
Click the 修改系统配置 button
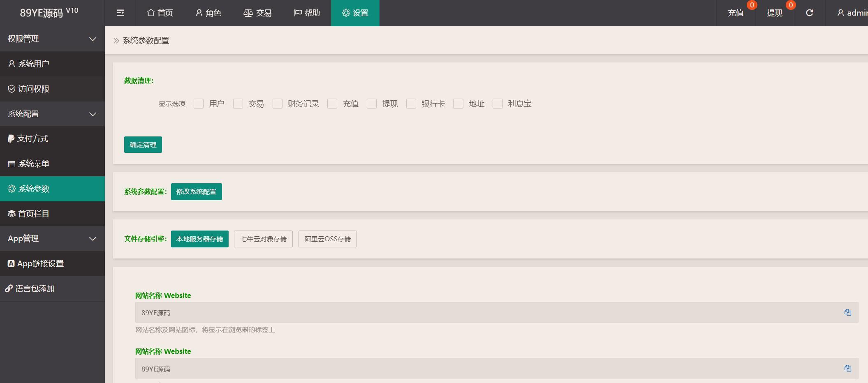click(197, 191)
